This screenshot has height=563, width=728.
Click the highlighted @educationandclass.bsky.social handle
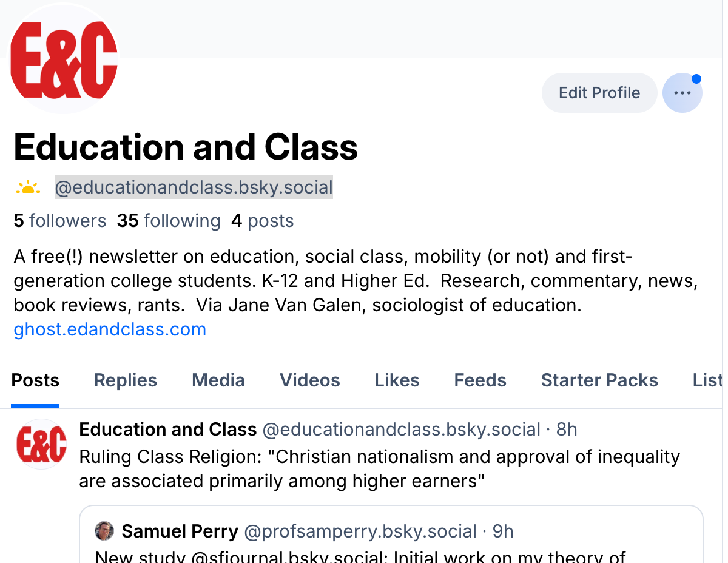pos(194,188)
